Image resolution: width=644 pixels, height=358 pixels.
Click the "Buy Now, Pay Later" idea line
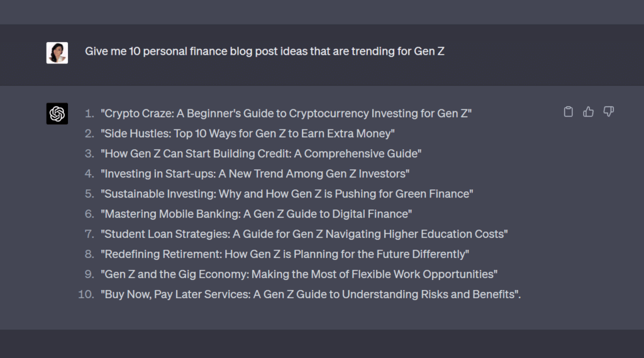(x=311, y=294)
